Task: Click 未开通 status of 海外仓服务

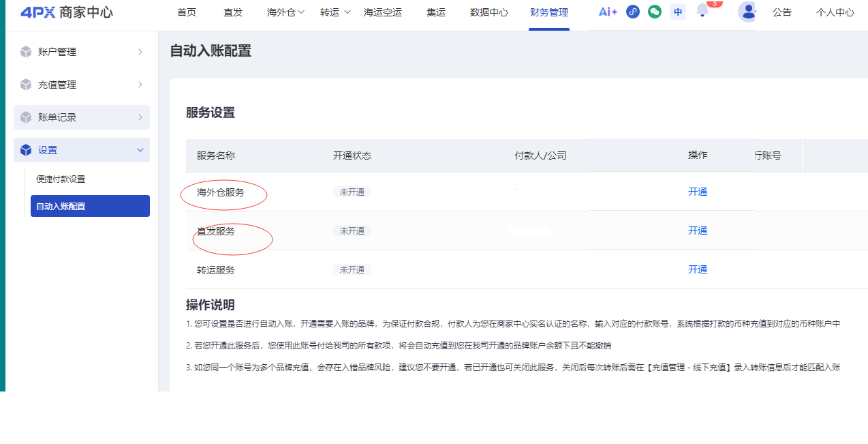Action: coord(352,192)
